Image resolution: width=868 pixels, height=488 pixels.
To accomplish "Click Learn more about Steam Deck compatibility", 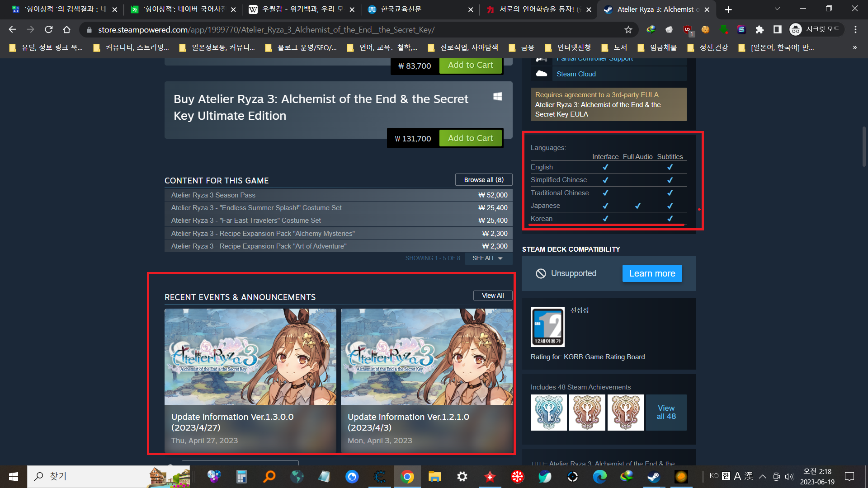I will coord(652,273).
